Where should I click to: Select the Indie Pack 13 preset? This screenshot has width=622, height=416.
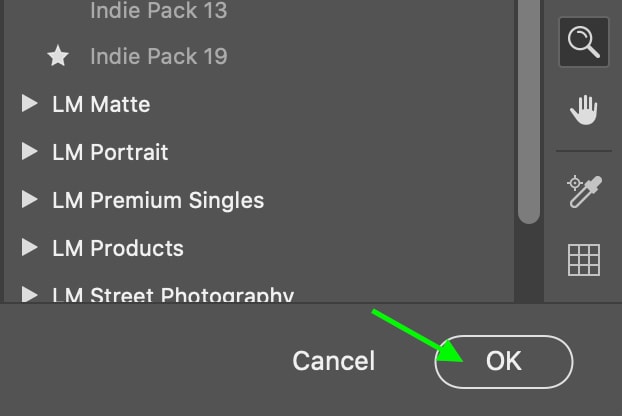coord(158,11)
